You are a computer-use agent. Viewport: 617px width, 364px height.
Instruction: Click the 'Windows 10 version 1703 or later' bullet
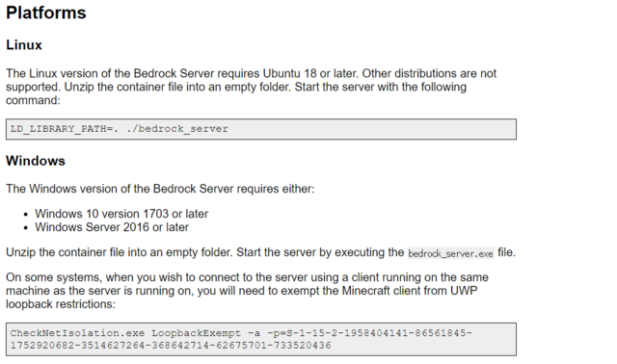coord(121,214)
